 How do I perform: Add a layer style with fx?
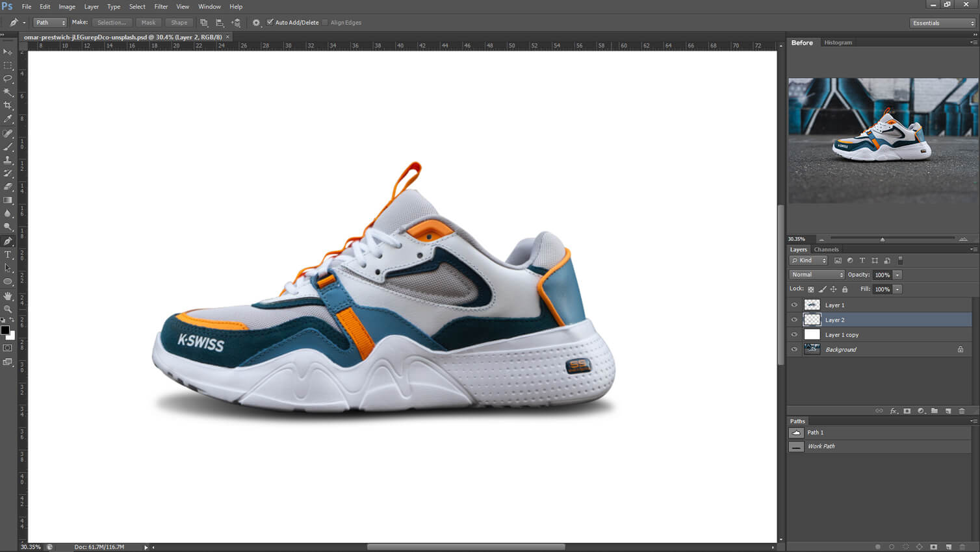[894, 411]
